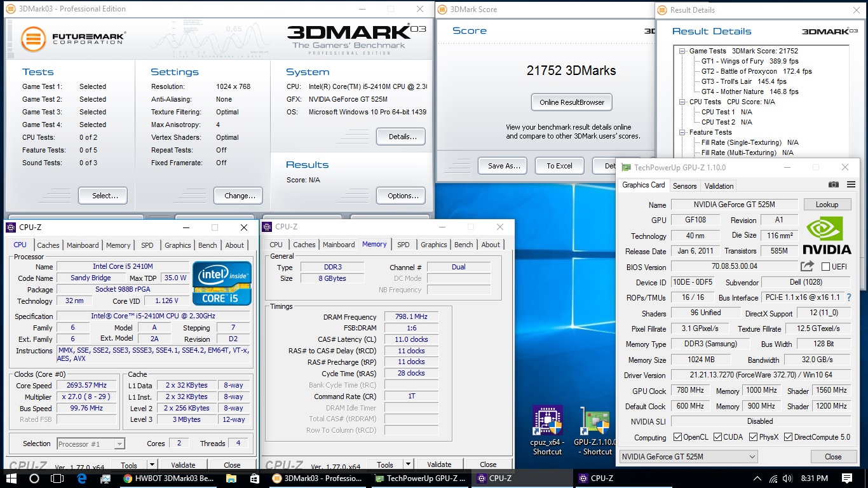Image resolution: width=868 pixels, height=488 pixels.
Task: Open the GPU-Z hamburger menu icon
Action: pos(851,185)
